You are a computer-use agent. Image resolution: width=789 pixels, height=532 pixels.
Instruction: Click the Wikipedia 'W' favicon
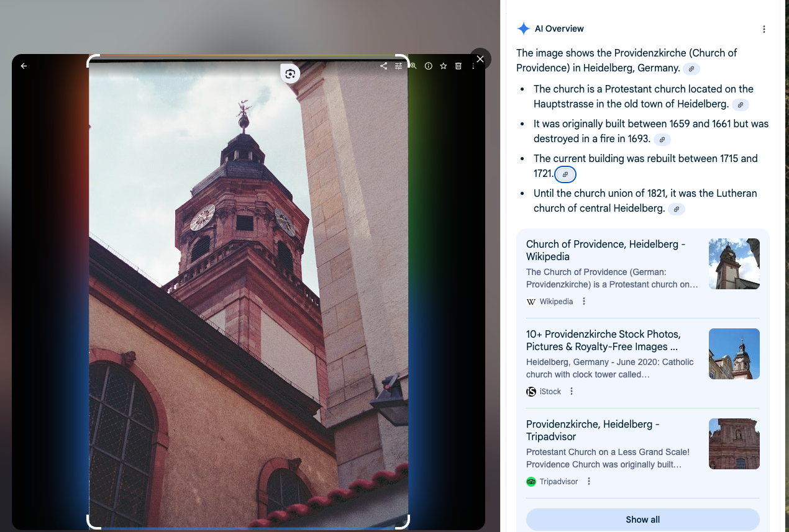[x=531, y=302]
